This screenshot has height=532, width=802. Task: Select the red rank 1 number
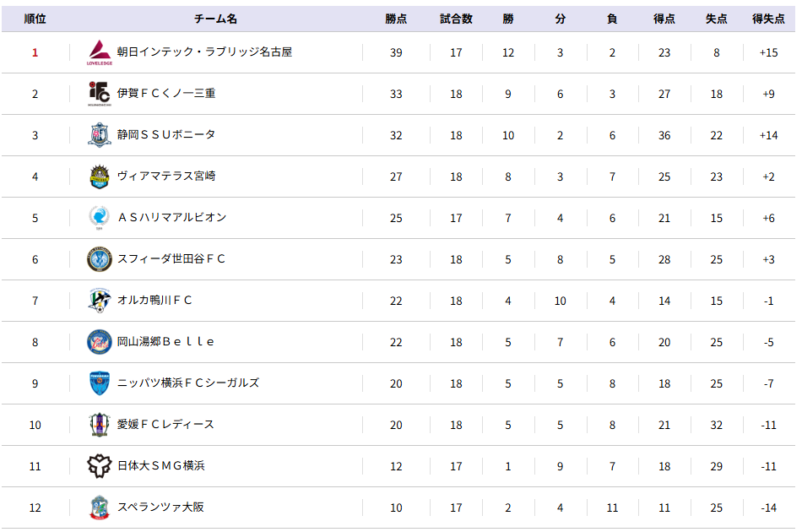(35, 52)
